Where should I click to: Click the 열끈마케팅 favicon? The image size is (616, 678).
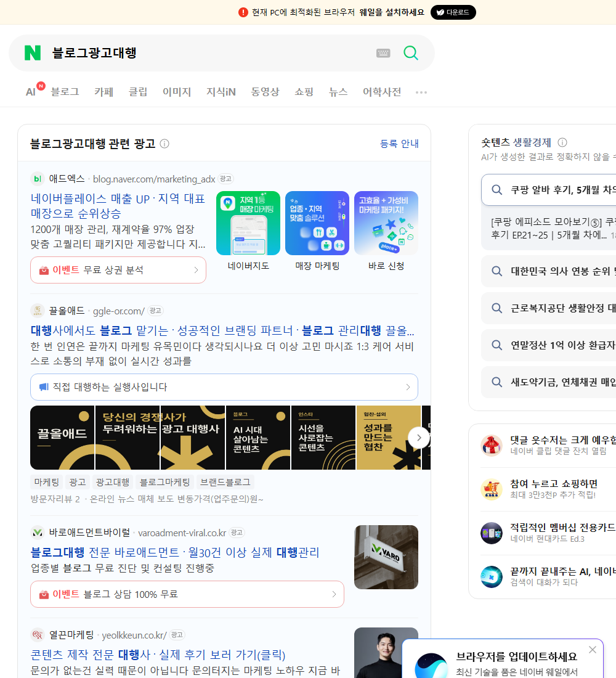[x=38, y=635]
